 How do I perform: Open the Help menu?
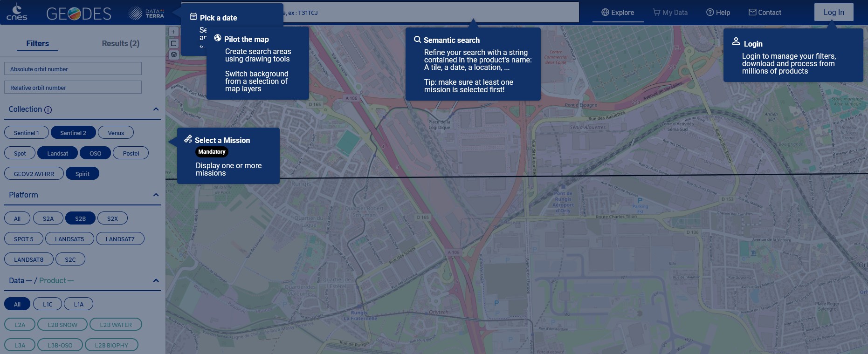pos(718,13)
